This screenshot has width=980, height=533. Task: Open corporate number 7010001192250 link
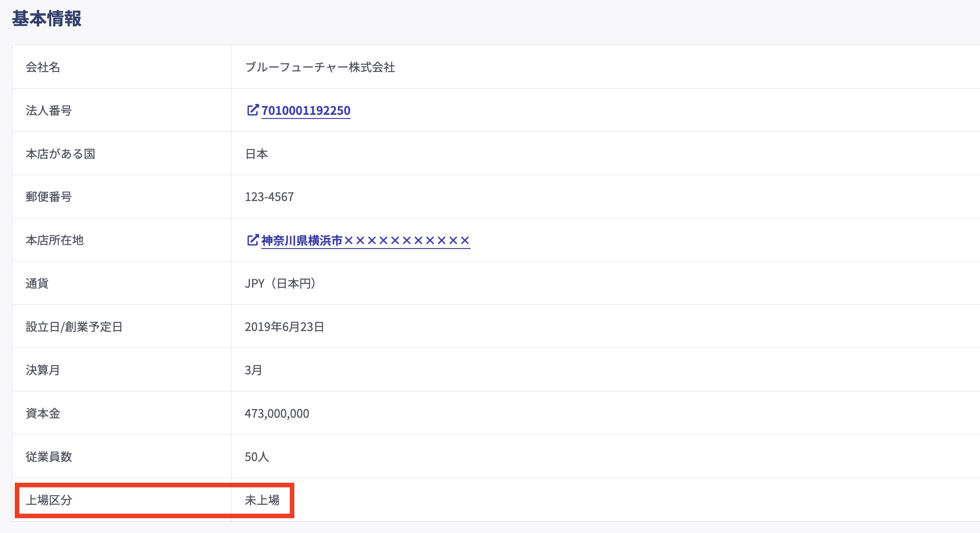click(306, 111)
